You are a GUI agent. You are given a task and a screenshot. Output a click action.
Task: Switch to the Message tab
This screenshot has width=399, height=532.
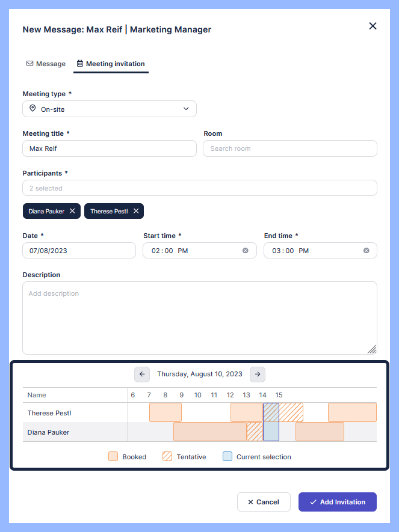(46, 64)
